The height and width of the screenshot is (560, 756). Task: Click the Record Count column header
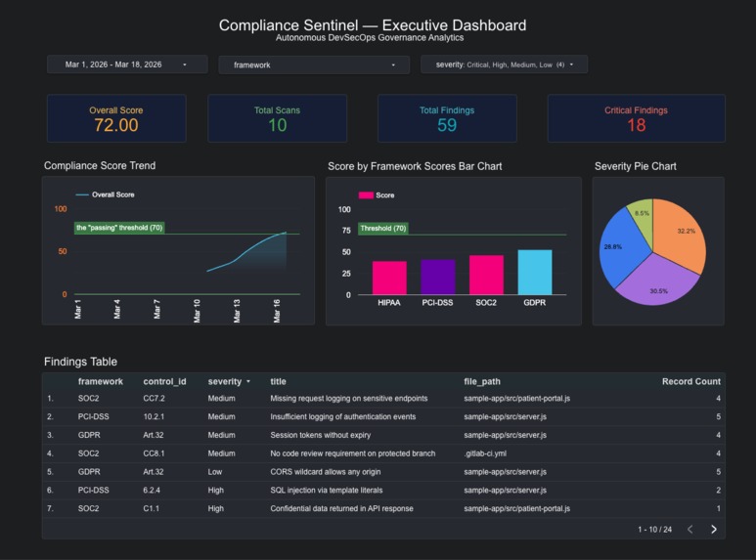(x=690, y=382)
